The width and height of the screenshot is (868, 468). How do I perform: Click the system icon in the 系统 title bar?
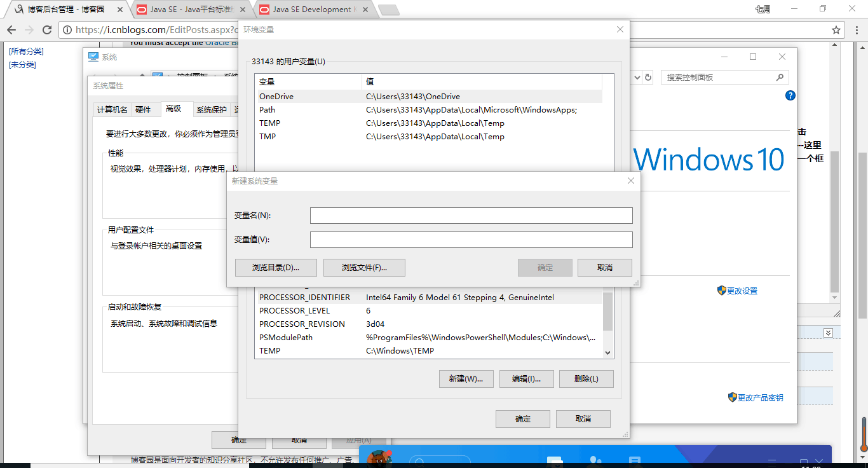click(x=93, y=57)
